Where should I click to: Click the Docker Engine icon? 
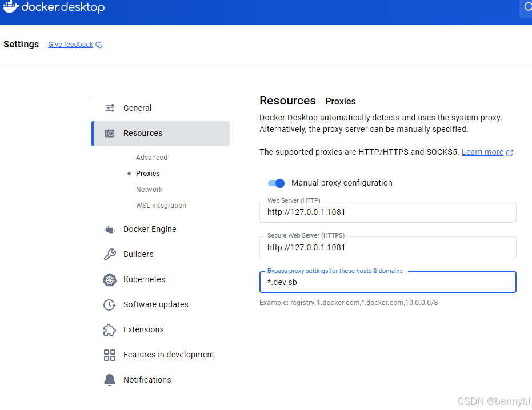pyautogui.click(x=109, y=229)
